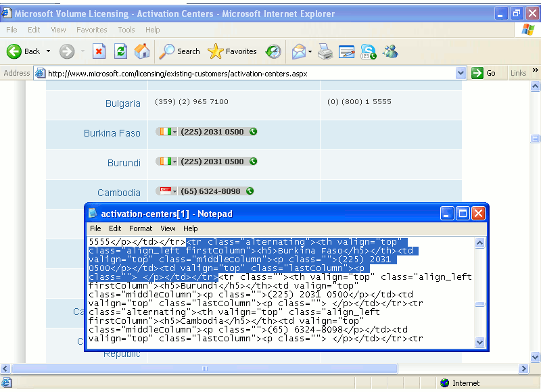Open Notepad Format menu
Viewport: 541px width, 392px height.
click(x=141, y=228)
